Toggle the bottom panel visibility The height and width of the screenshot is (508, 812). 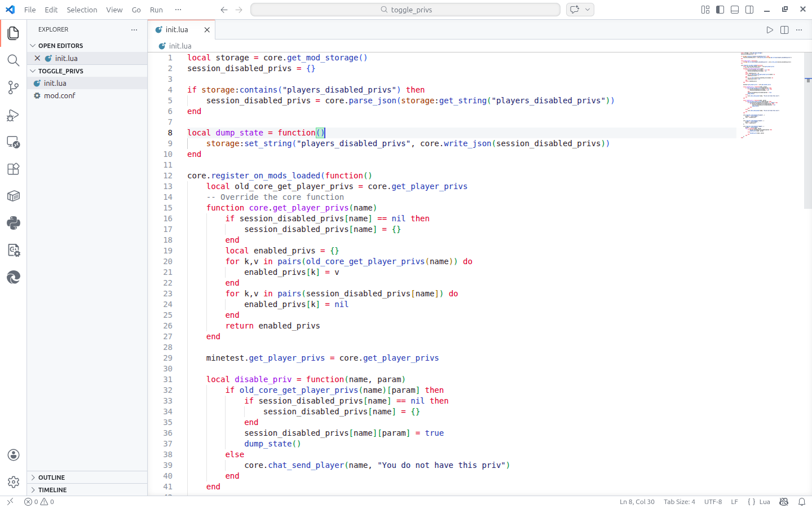735,10
